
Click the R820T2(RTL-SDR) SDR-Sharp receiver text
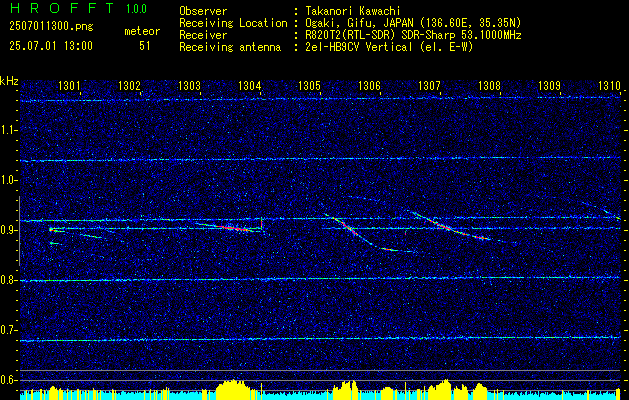tap(414, 35)
